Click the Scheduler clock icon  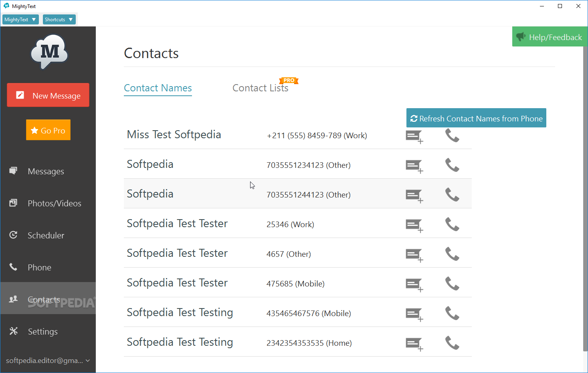(13, 235)
